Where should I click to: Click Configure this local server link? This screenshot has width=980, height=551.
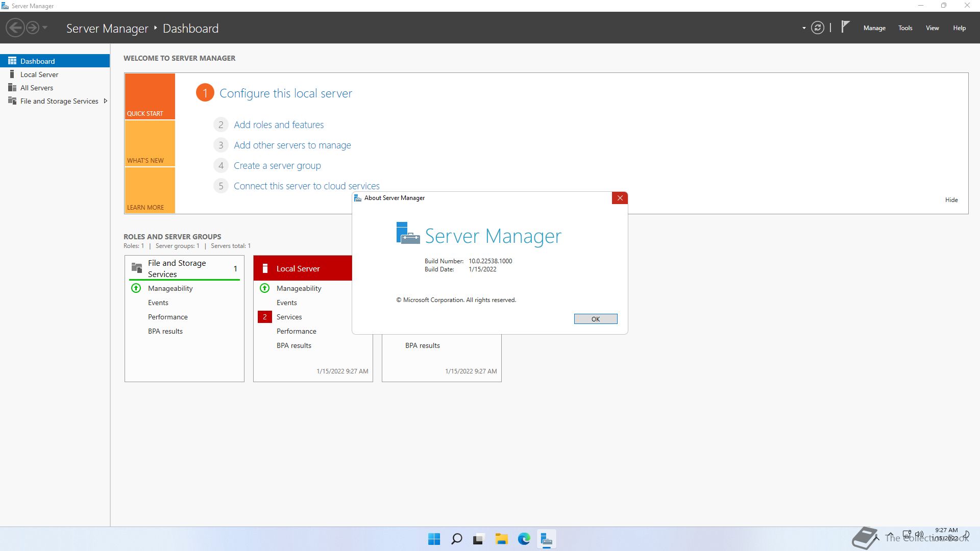point(286,93)
